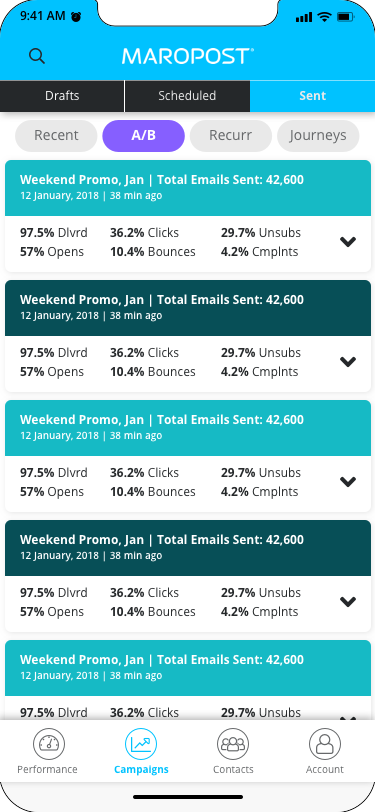Expand the fourth campaign card chevron
Viewport: 375px width, 812px height.
pos(348,601)
